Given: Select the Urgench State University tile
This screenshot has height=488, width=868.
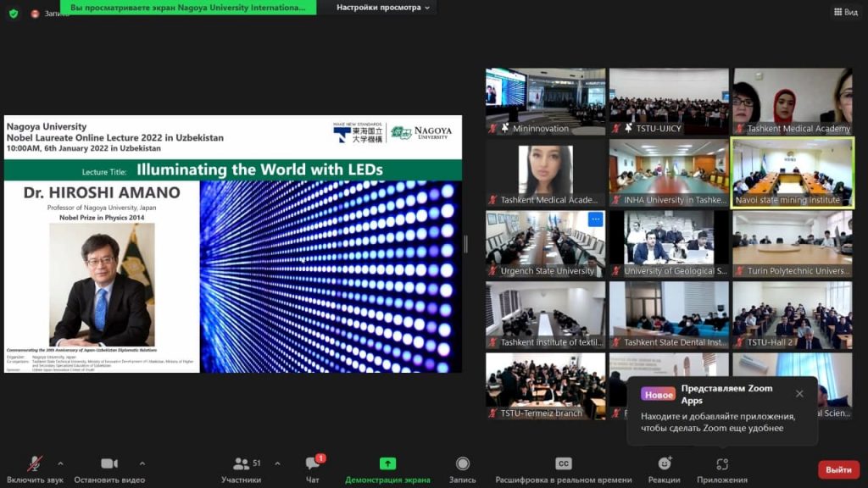Looking at the screenshot, I should pos(545,244).
